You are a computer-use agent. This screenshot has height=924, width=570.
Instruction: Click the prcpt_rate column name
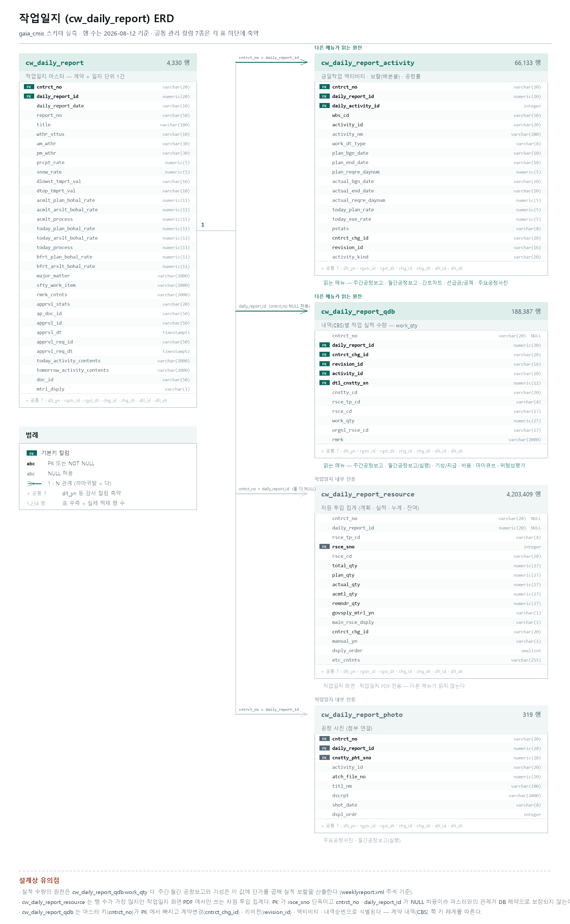point(51,162)
